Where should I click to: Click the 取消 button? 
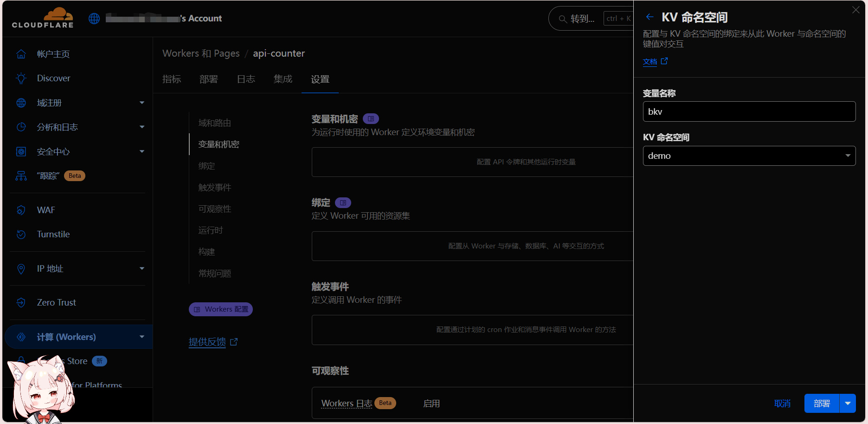click(x=782, y=404)
